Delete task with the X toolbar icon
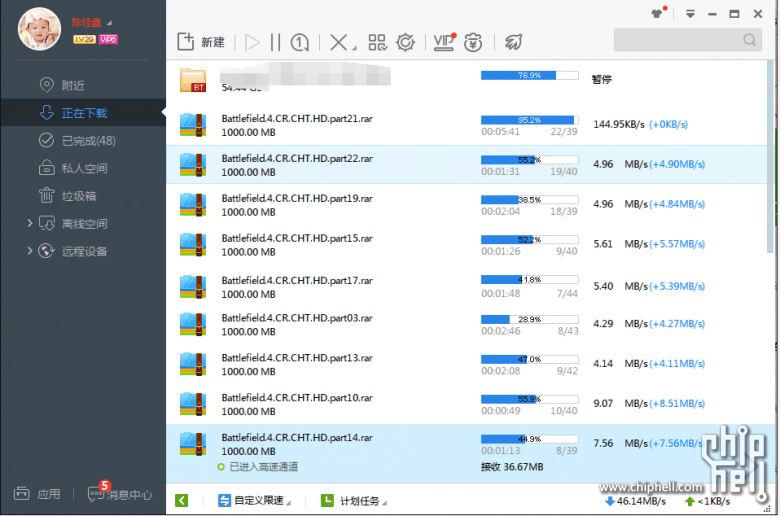 point(339,42)
